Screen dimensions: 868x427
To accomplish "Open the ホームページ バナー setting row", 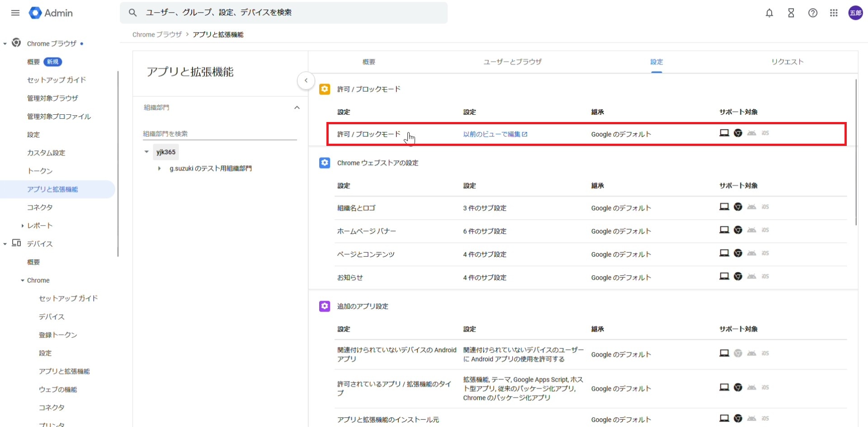I will tap(366, 231).
